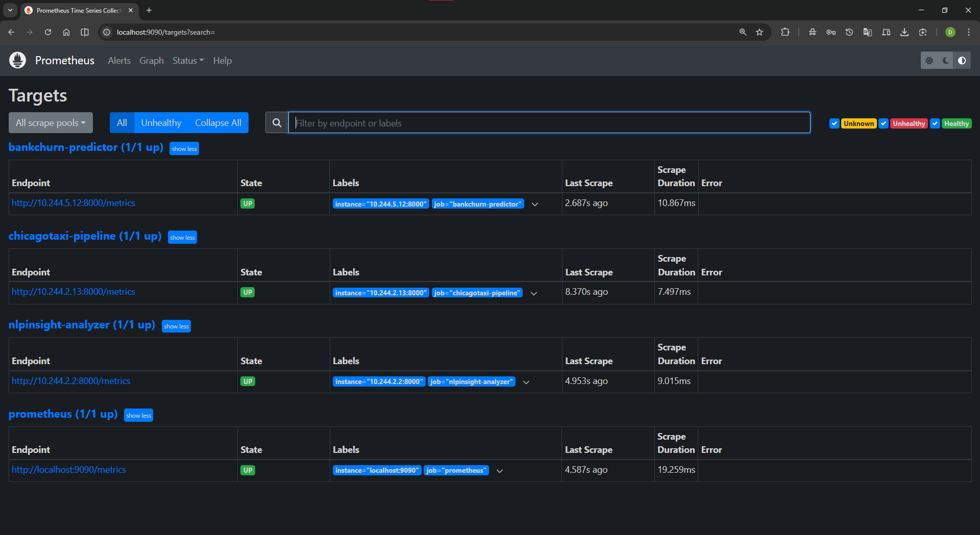Bookmark this page with star icon
This screenshot has height=535, width=980.
(x=759, y=32)
